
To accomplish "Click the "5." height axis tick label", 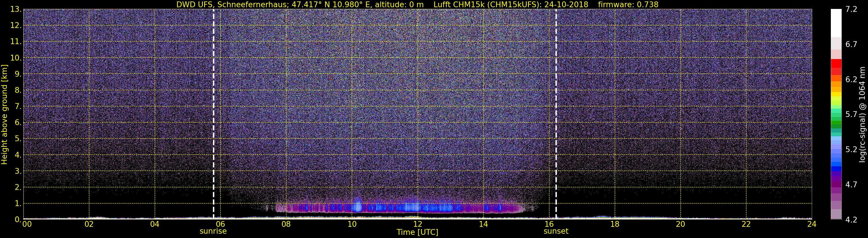I will 18,139.
